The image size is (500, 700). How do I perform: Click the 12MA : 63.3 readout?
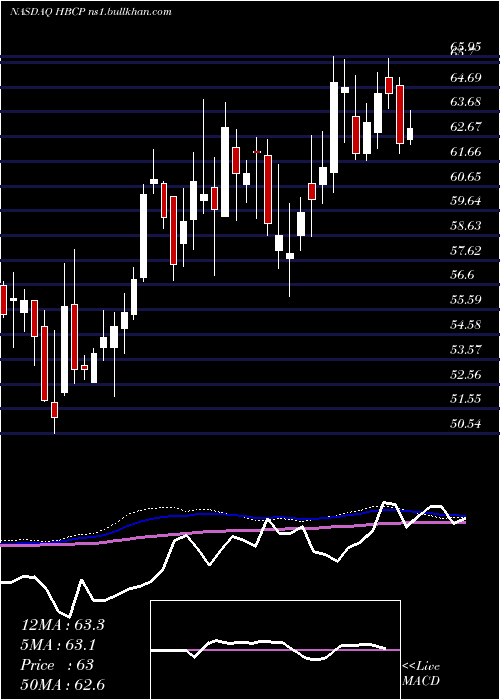(62, 625)
